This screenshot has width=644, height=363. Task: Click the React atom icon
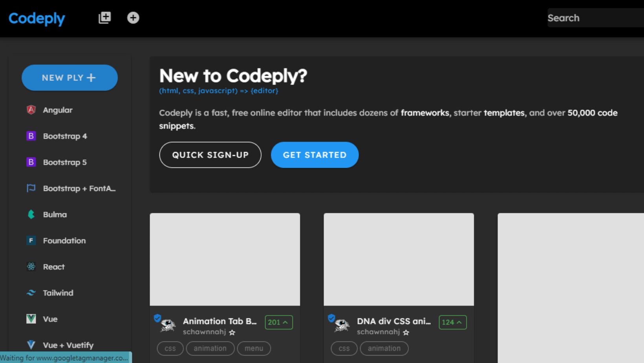click(31, 267)
